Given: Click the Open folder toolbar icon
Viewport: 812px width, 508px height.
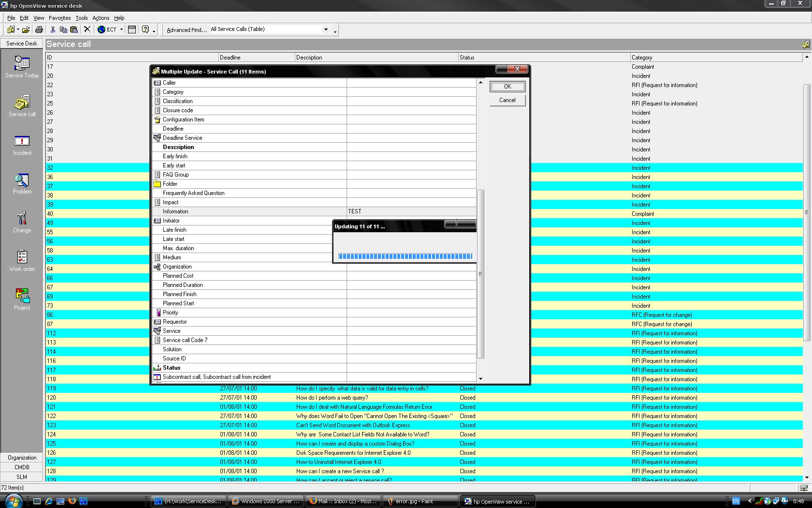Looking at the screenshot, I should point(26,30).
